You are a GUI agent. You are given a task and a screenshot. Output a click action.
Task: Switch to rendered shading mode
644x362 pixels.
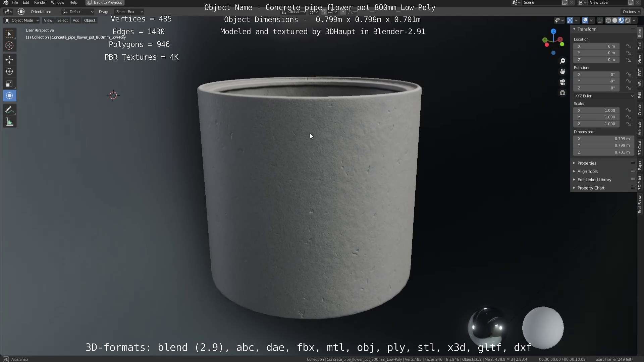(x=627, y=20)
